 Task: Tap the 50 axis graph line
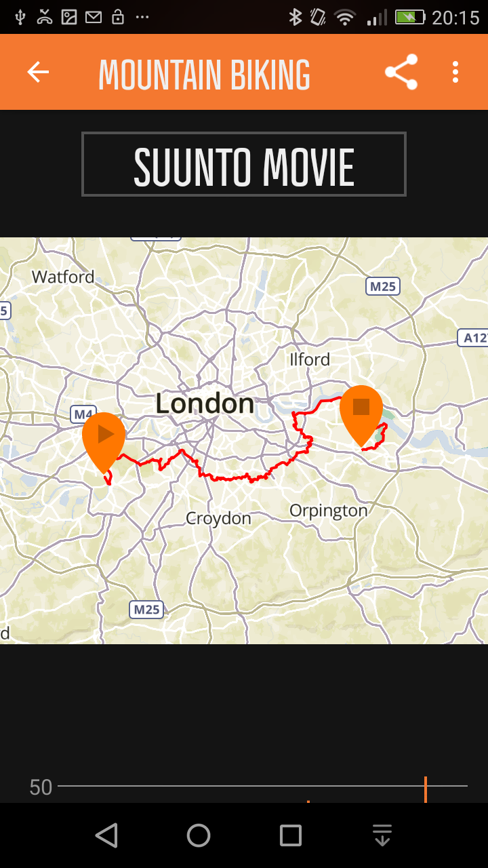(262, 786)
